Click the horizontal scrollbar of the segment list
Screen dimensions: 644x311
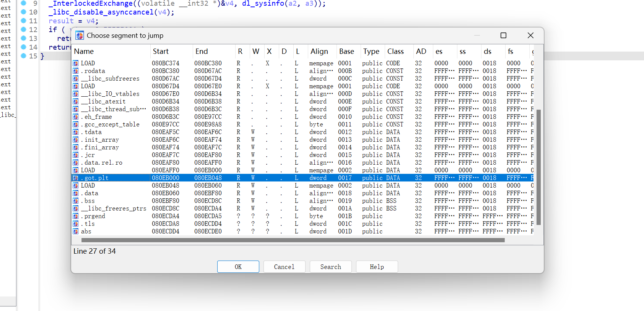[x=293, y=240]
